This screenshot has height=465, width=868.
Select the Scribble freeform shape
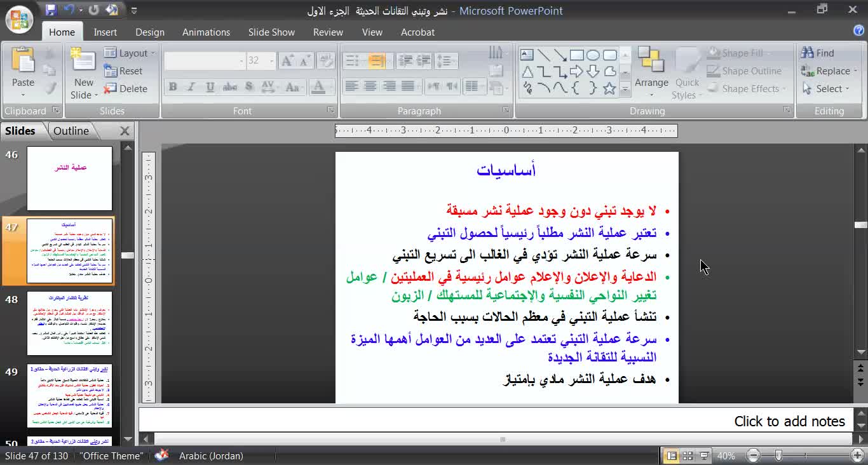tap(527, 88)
